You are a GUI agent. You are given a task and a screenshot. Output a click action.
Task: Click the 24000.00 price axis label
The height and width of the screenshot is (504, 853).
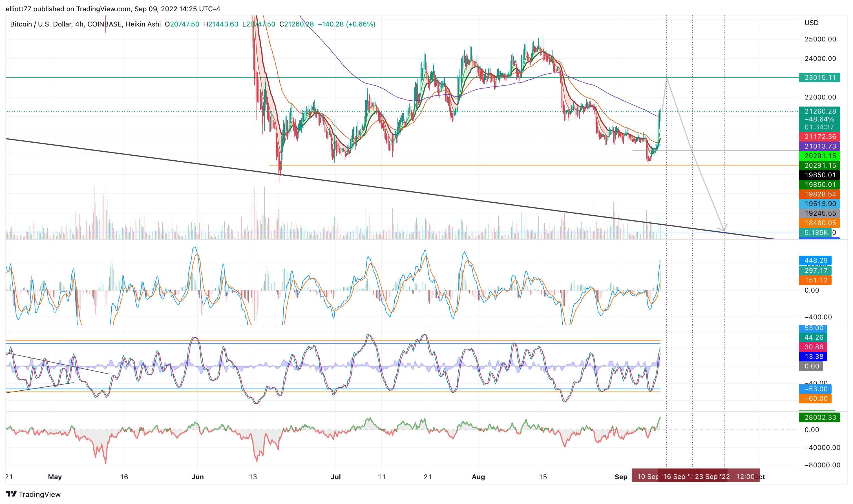tap(820, 58)
